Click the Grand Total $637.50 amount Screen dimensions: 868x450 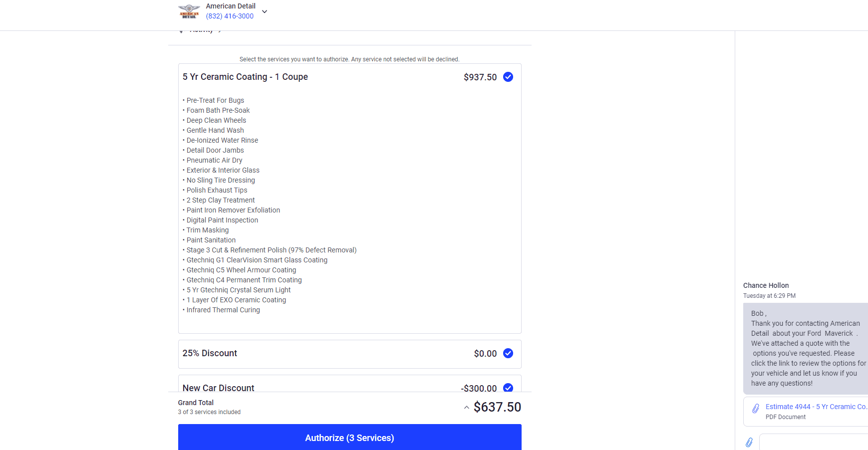tap(497, 407)
